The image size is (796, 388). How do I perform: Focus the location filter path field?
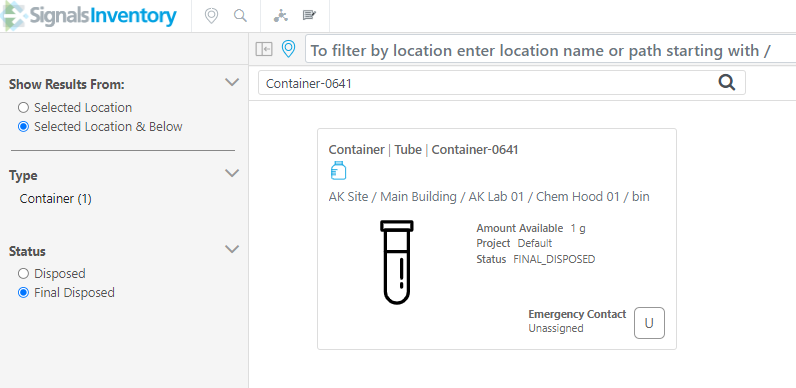point(550,50)
